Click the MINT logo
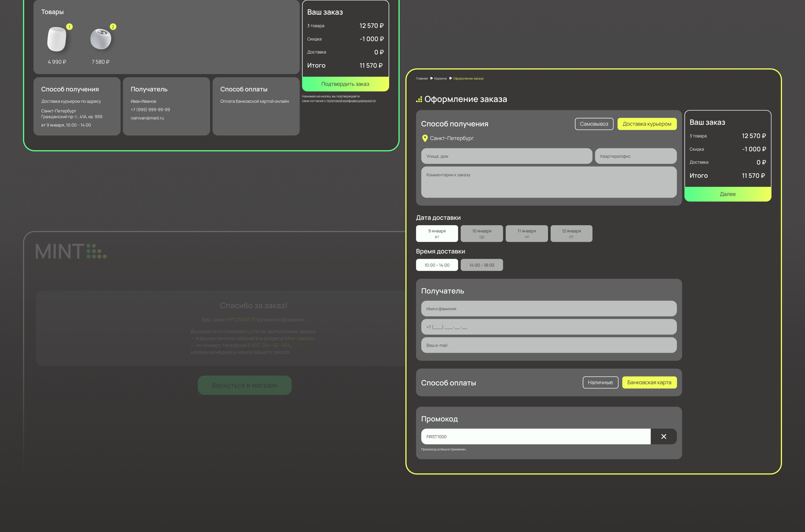805x532 pixels. pos(71,251)
